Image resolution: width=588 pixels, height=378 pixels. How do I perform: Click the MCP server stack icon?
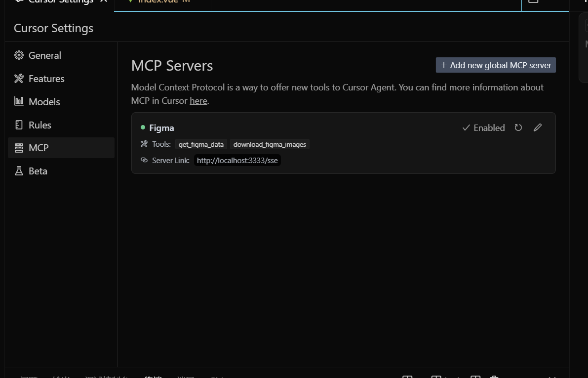pos(19,148)
